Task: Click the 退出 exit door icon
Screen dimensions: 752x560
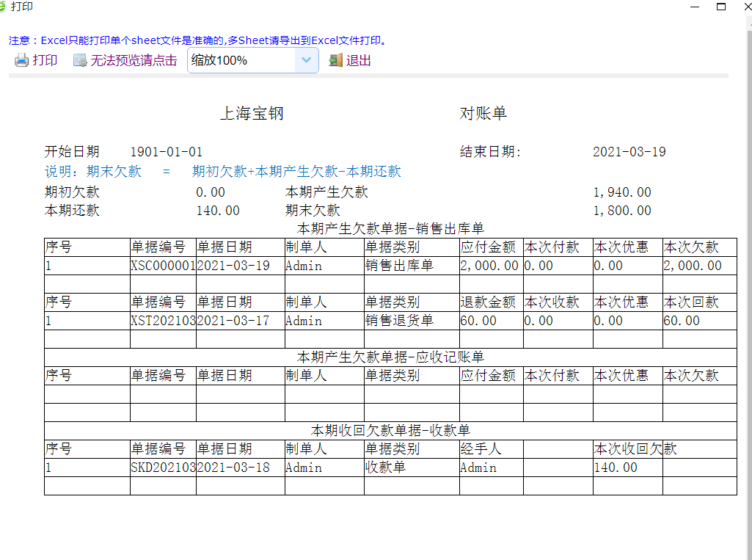Action: point(336,61)
